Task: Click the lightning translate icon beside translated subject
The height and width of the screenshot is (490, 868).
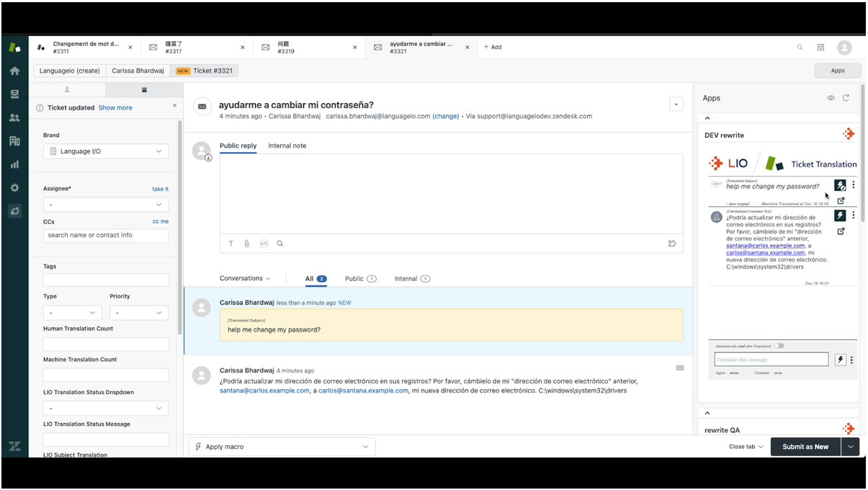Action: coord(840,185)
